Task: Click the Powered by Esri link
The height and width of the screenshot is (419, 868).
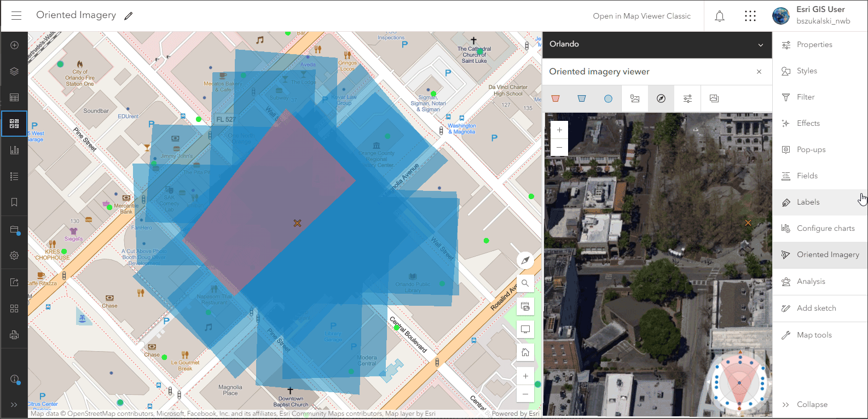Action: [515, 414]
